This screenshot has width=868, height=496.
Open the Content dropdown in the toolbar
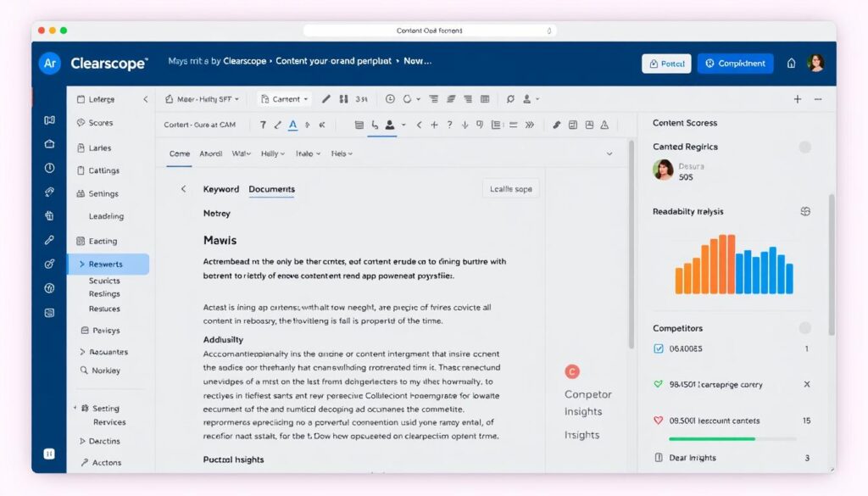[x=284, y=98]
